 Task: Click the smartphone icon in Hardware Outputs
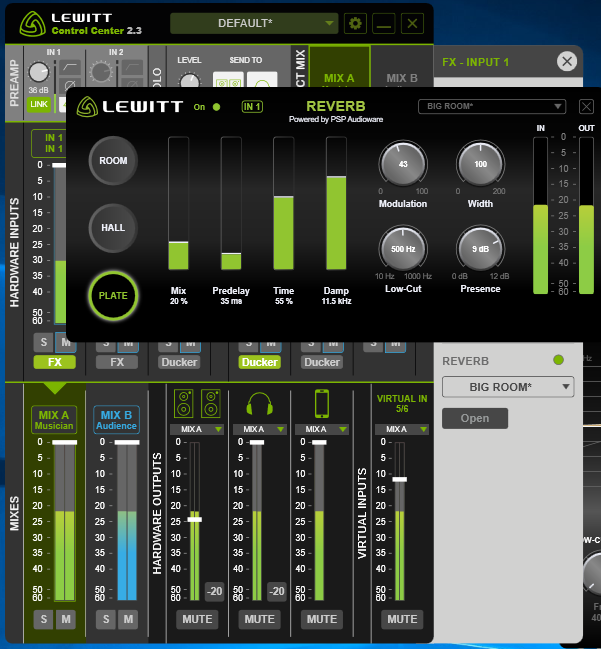322,404
